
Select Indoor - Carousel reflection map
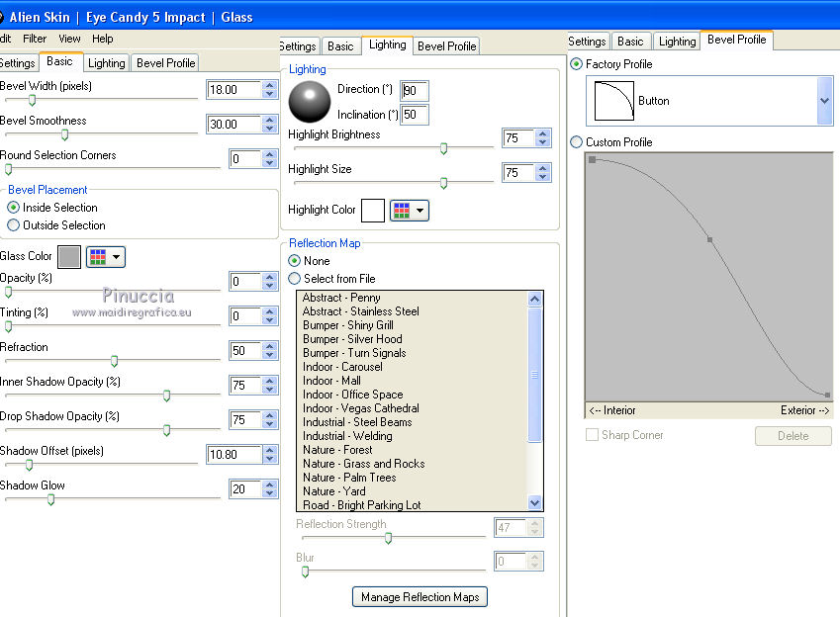click(342, 367)
